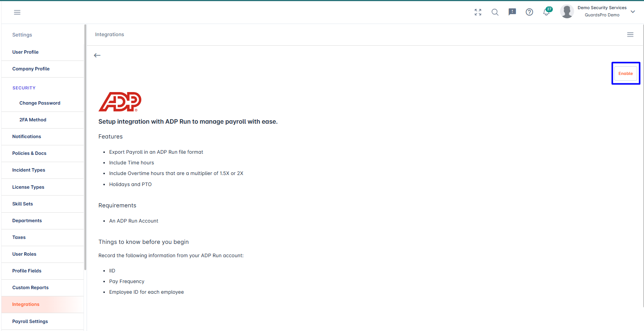
Task: Toggle fullscreen mode icon
Action: pyautogui.click(x=478, y=12)
